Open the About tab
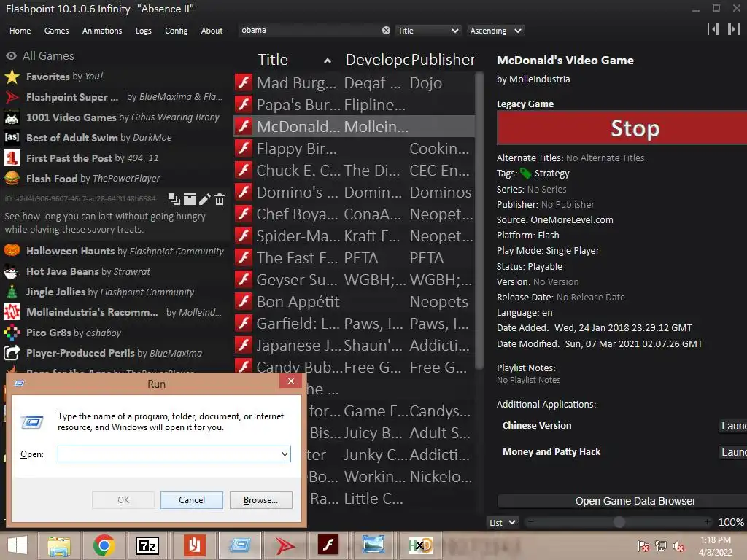This screenshot has height=560, width=747. pyautogui.click(x=212, y=31)
